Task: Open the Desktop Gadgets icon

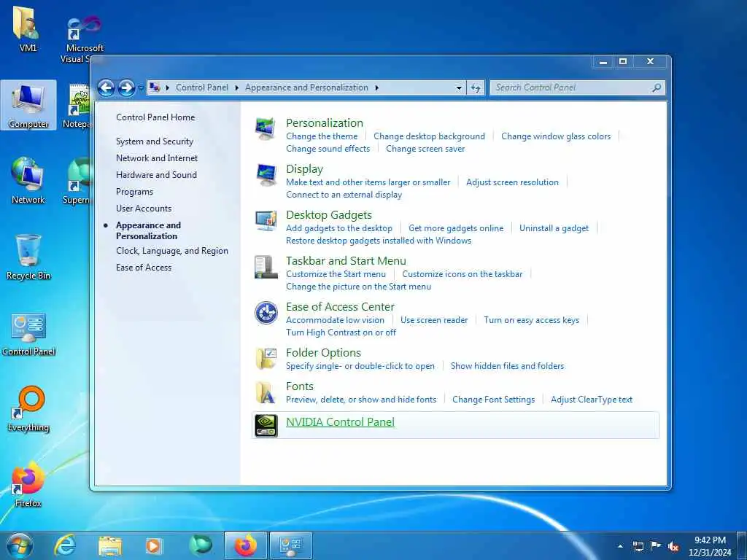Action: pos(266,221)
